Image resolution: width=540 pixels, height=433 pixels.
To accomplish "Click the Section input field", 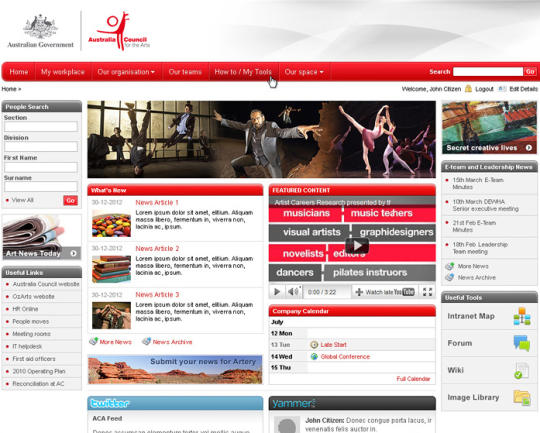I will coord(41,126).
